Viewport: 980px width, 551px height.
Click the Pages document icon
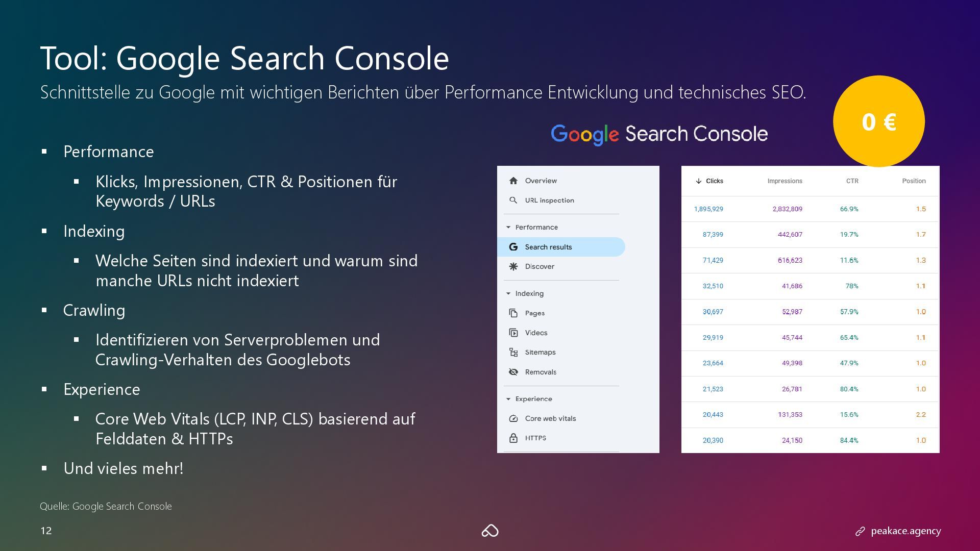tap(513, 313)
